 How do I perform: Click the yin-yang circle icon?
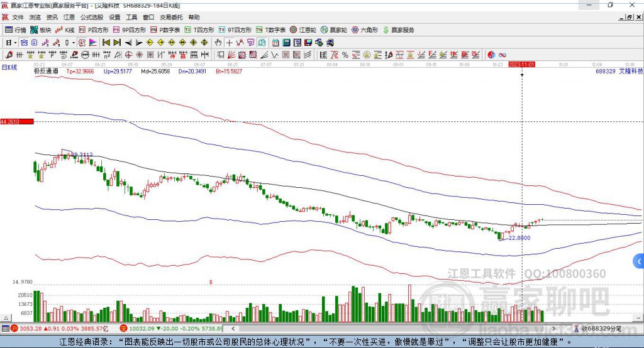[491, 55]
